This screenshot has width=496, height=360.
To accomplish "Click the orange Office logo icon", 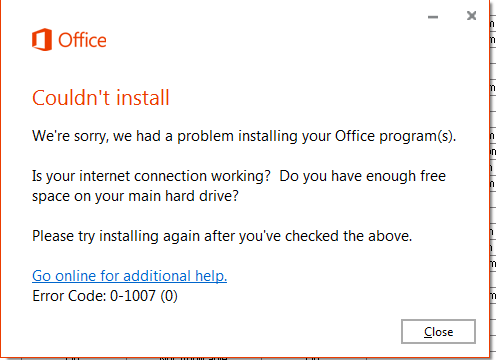I will (42, 40).
